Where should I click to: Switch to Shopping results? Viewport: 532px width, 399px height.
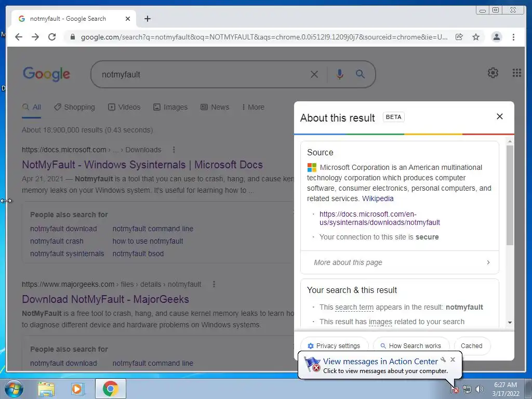pyautogui.click(x=75, y=107)
